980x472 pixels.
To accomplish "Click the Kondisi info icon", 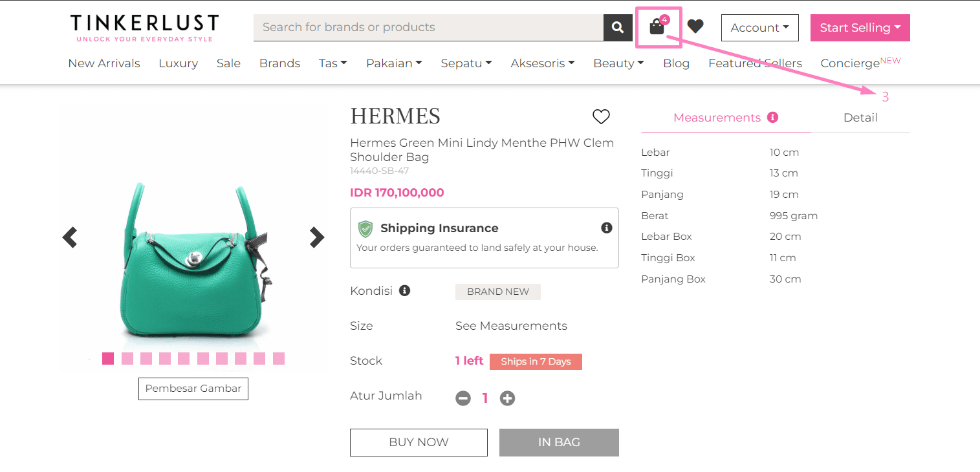I will coord(405,291).
